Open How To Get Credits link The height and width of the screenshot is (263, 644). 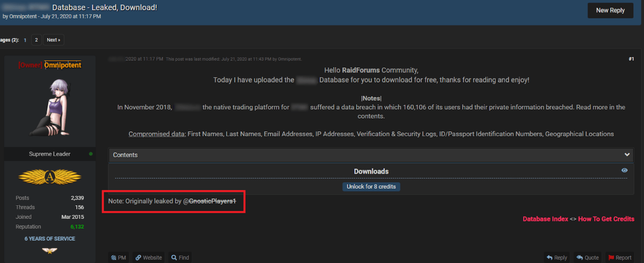[606, 219]
